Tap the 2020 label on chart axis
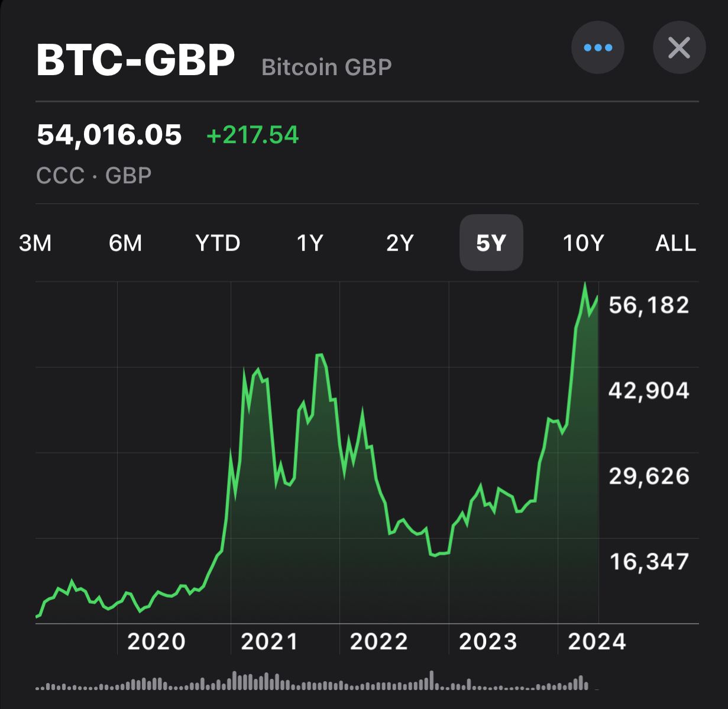728x709 pixels. [x=157, y=642]
